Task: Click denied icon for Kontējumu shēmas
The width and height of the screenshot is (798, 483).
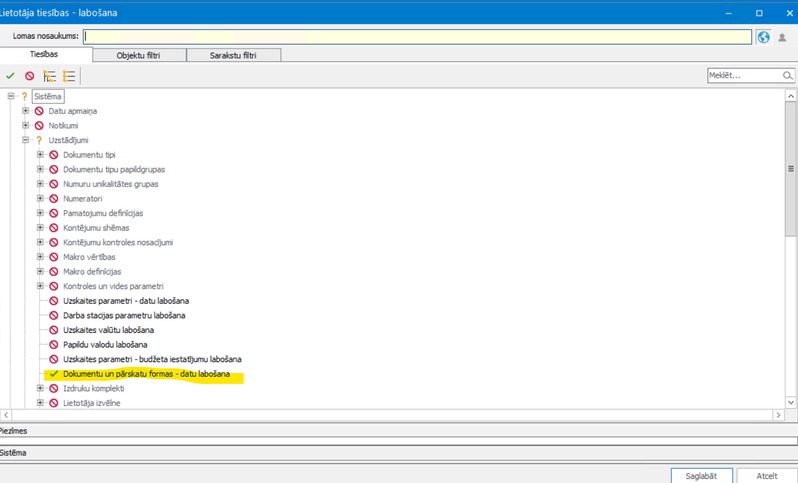Action: coord(53,228)
